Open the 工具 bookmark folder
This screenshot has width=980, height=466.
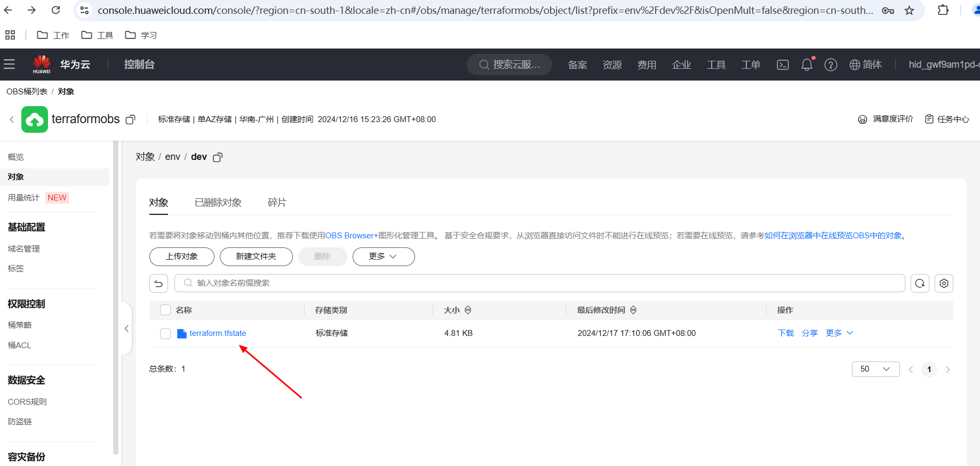coord(97,35)
